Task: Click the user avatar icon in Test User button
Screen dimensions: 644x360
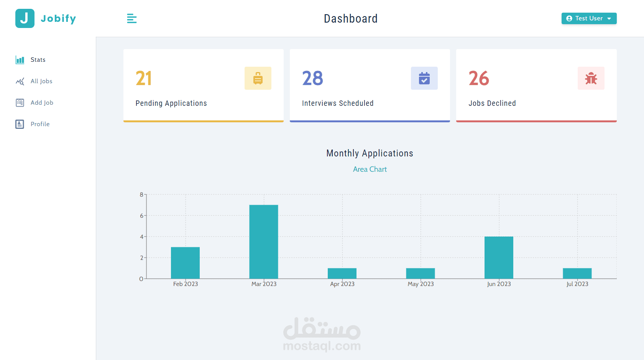Action: 569,18
